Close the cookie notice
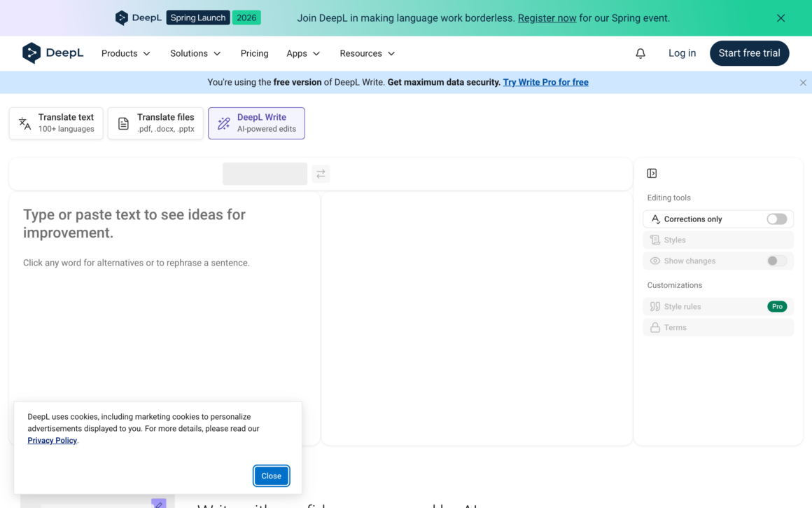The height and width of the screenshot is (508, 812). coord(271,476)
